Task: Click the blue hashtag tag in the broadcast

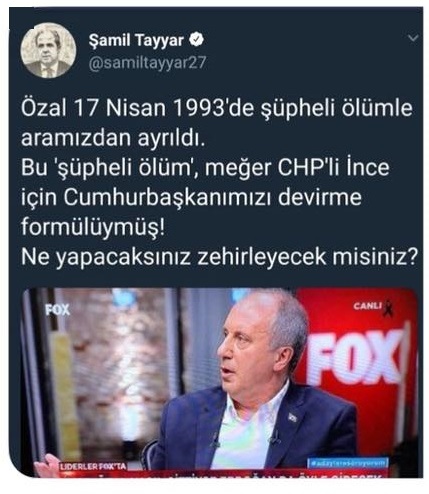Action: click(347, 463)
